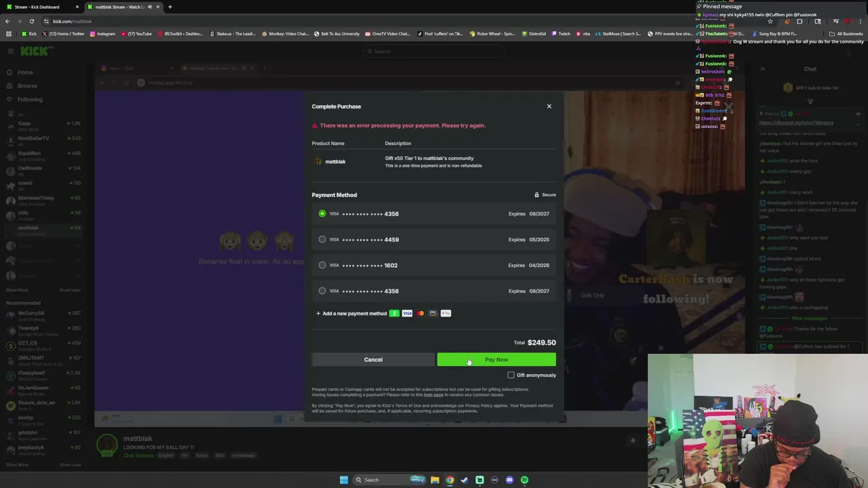
Task: Expand Show More under Recommended list
Action: point(17,465)
